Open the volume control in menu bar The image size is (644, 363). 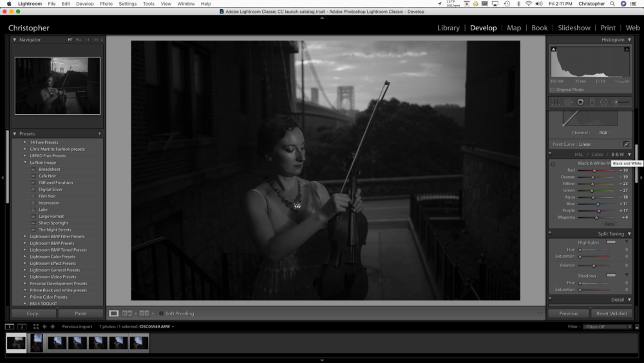(x=539, y=4)
